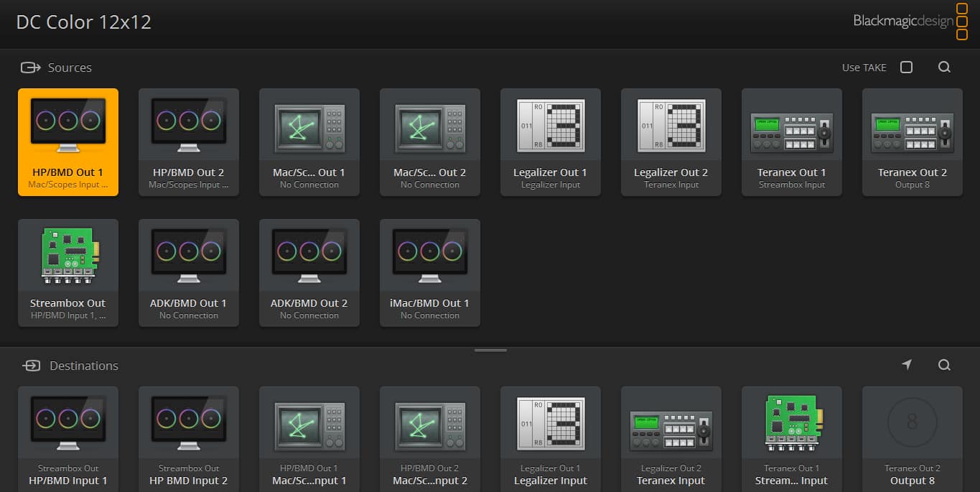The image size is (980, 492).
Task: Select the Output 8 destination
Action: 913,439
